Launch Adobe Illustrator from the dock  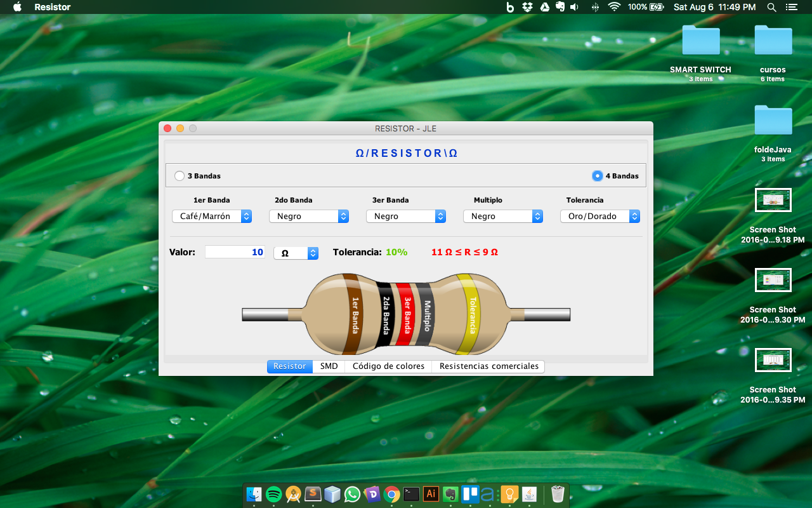coord(431,494)
